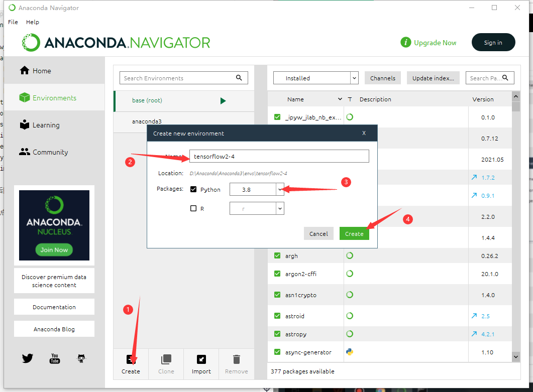Toggle the _ipyw_jlab_nb_ex package checkbox

tap(277, 117)
